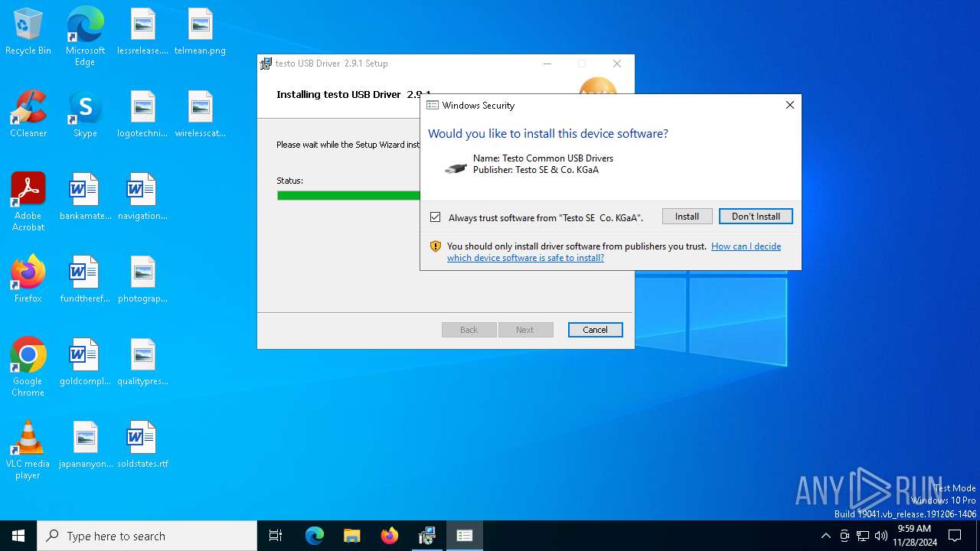Click the safely remove hardware tray icon
This screenshot has width=980, height=551.
click(844, 536)
